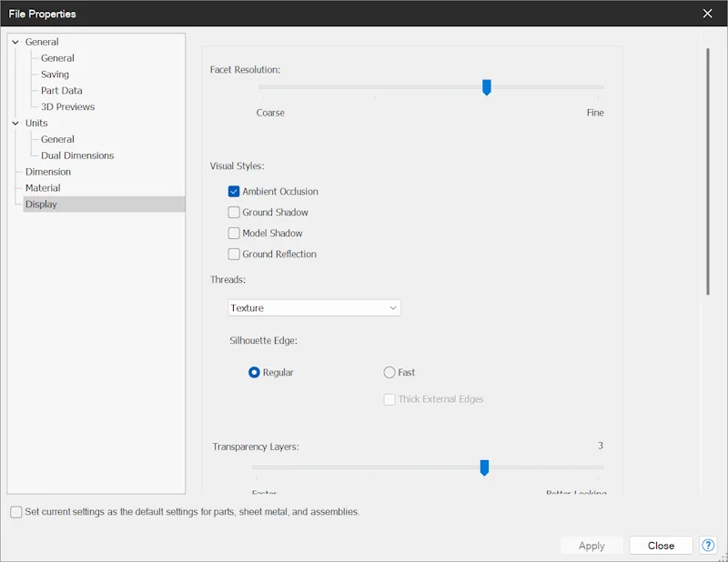
Task: Tick the Thick External Edges checkbox
Action: tap(389, 399)
